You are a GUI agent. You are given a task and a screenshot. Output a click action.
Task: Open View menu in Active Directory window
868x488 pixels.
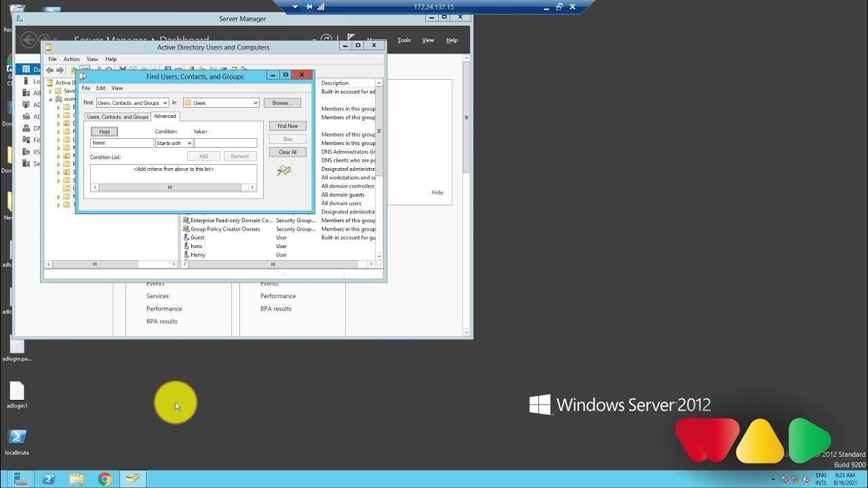point(92,59)
